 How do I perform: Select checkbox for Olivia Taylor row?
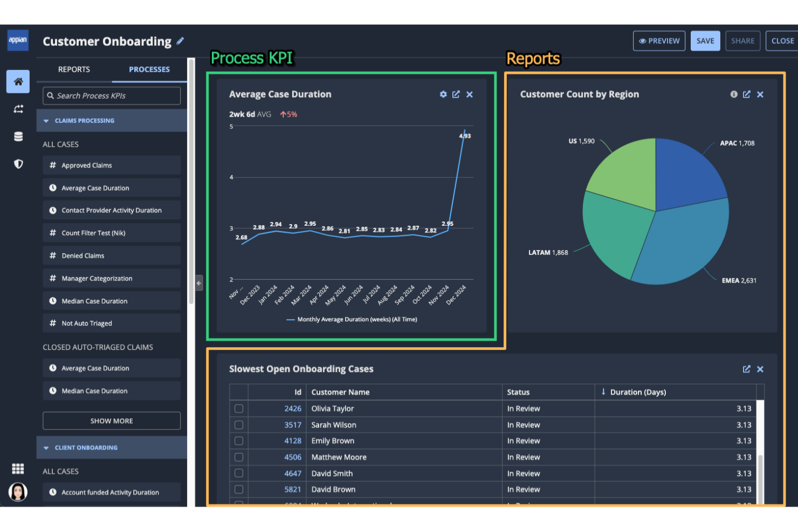pyautogui.click(x=239, y=409)
